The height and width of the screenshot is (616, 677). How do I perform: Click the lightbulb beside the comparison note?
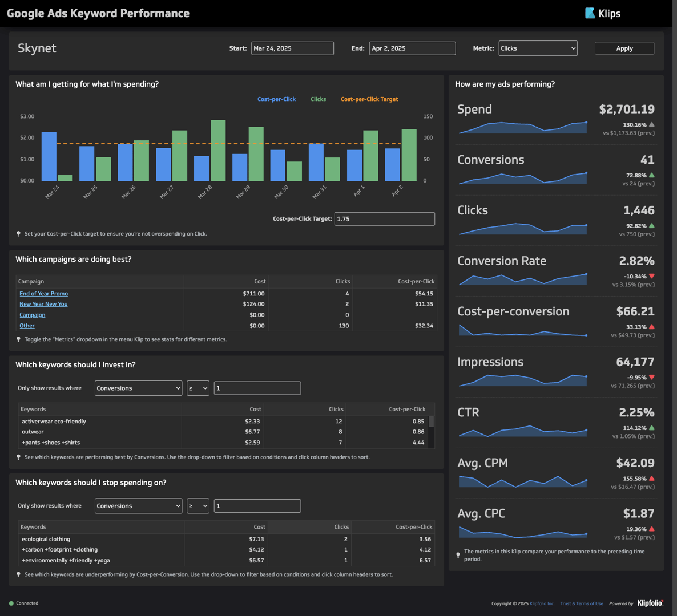coord(458,554)
